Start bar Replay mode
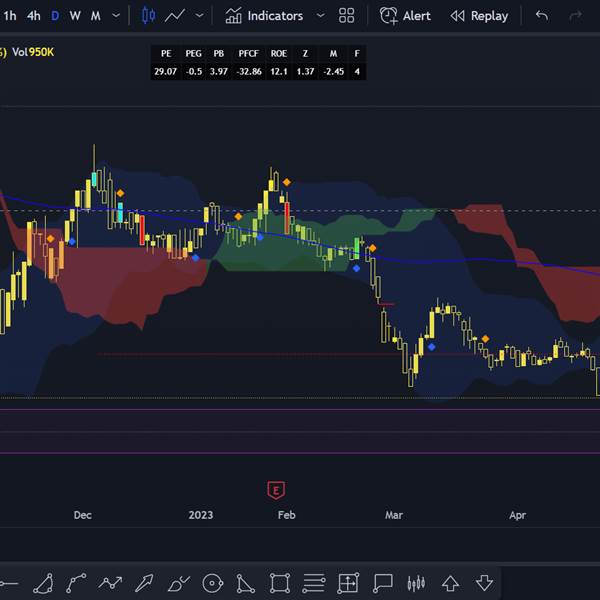The height and width of the screenshot is (600, 600). point(479,16)
